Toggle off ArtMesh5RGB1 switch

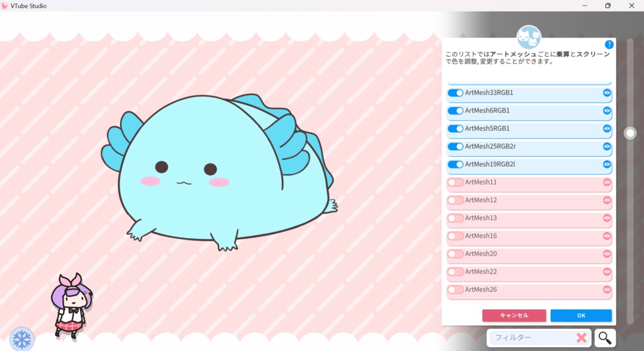click(x=455, y=129)
